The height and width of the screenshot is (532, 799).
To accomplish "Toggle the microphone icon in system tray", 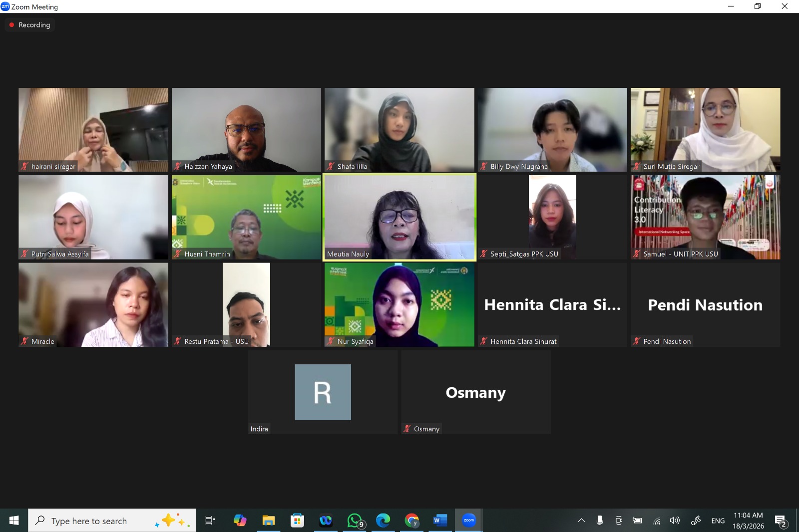I will click(x=600, y=521).
